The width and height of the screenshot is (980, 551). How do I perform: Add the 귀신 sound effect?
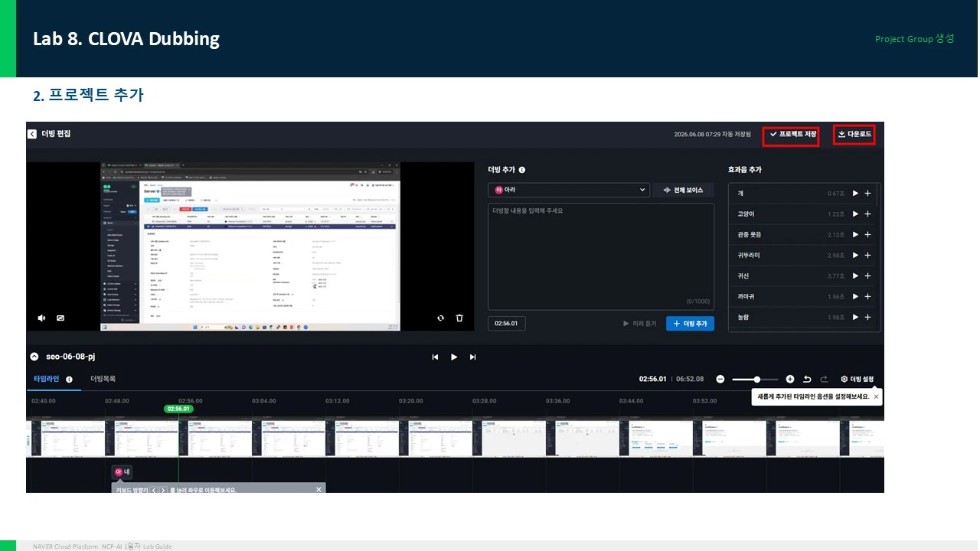point(867,276)
